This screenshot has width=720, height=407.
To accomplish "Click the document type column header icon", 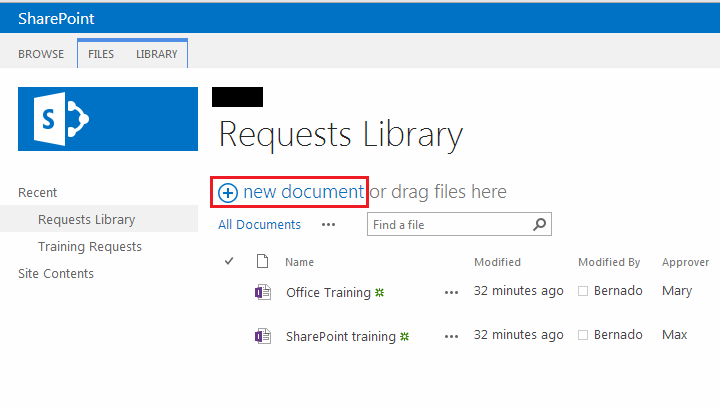I will [x=263, y=262].
